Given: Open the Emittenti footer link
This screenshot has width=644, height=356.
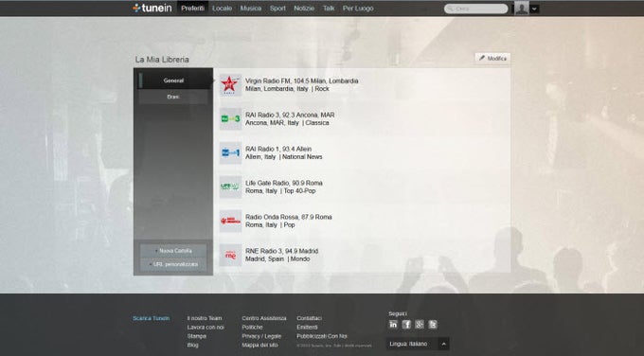Looking at the screenshot, I should click(307, 328).
